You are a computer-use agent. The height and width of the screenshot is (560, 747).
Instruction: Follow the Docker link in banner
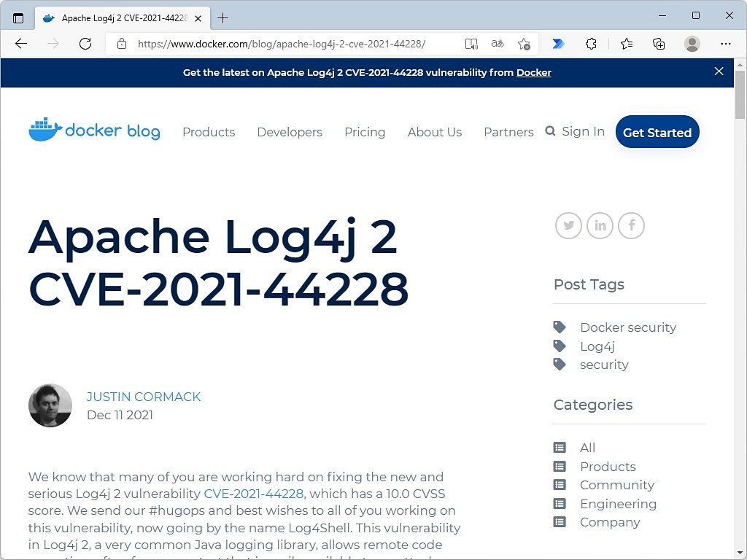click(533, 72)
